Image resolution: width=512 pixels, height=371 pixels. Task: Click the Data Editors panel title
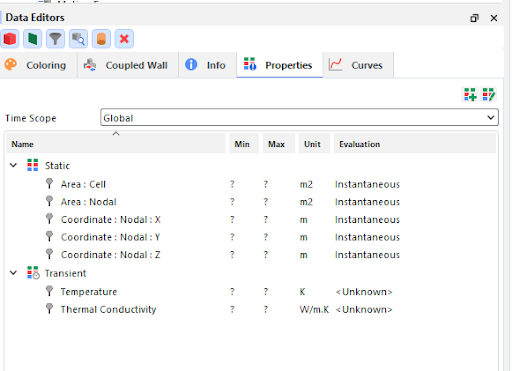click(x=35, y=18)
